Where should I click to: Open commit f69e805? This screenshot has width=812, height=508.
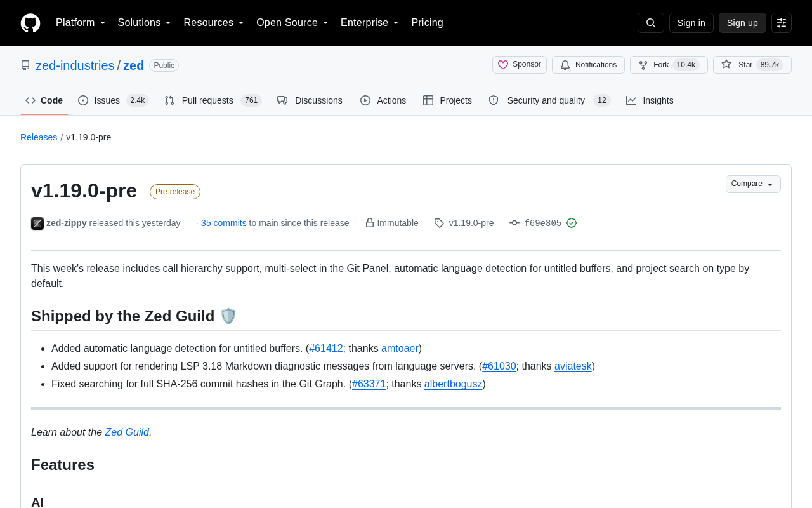[543, 223]
